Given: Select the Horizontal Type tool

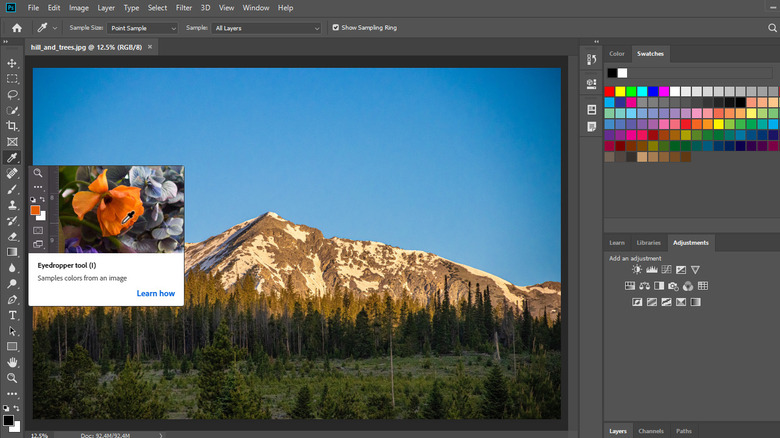Looking at the screenshot, I should [12, 315].
